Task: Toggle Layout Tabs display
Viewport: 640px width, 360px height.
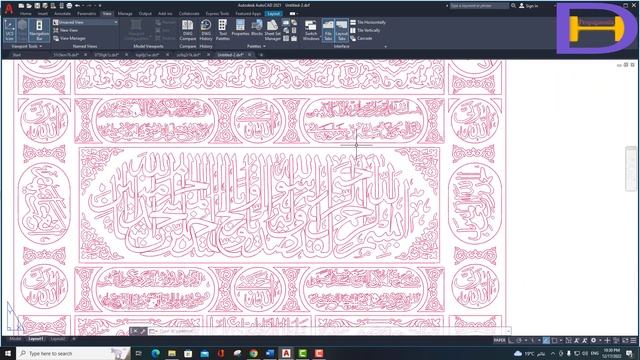Action: pos(342,30)
